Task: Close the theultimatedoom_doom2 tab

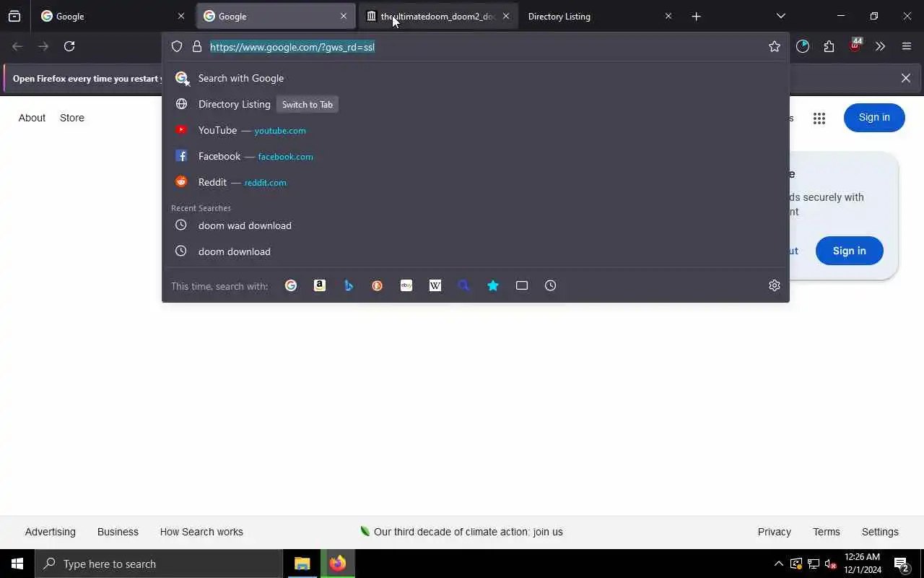Action: click(505, 16)
